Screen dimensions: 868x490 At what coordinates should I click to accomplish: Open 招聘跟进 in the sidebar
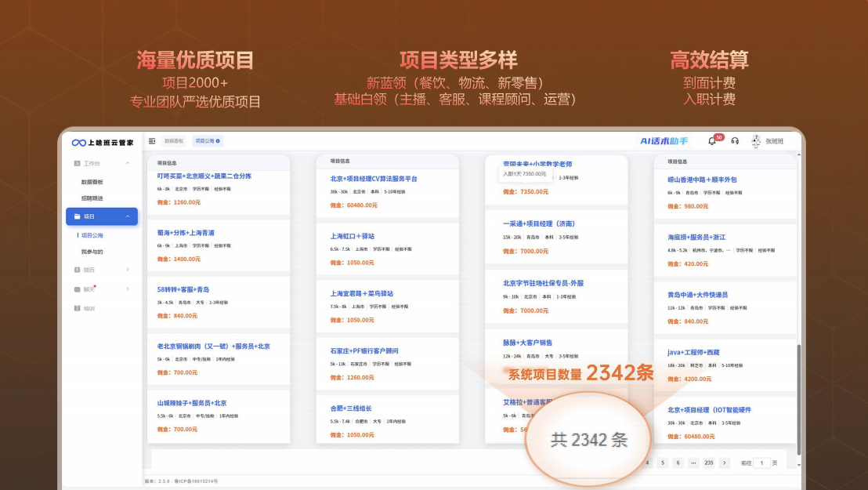92,198
